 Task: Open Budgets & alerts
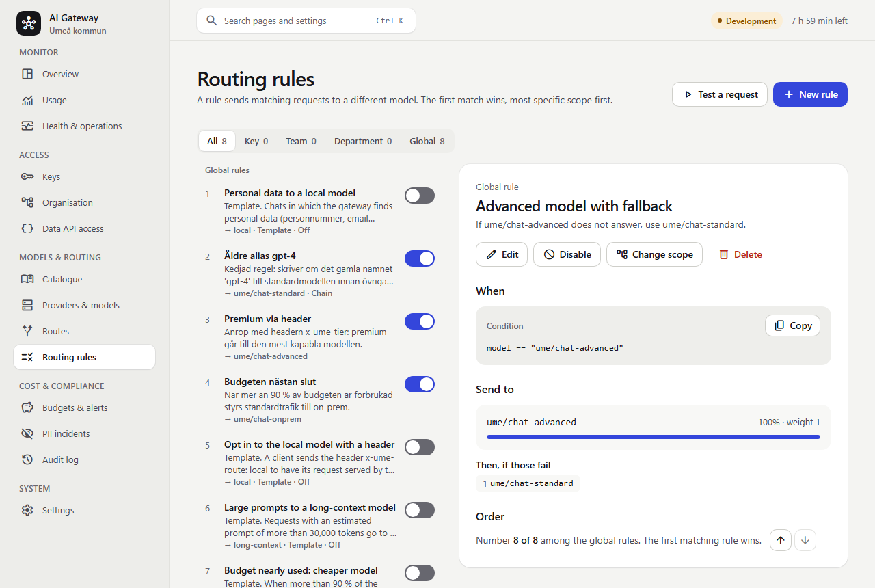(84, 407)
